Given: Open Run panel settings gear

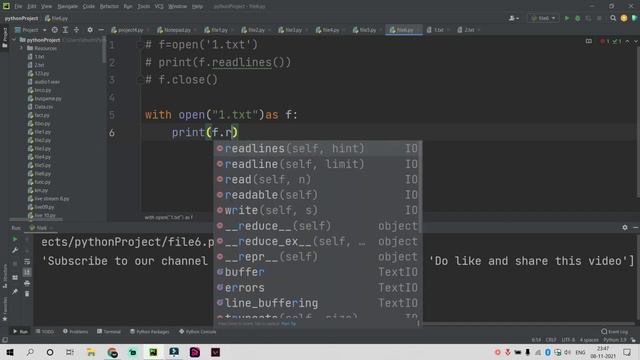Looking at the screenshot, I should (x=625, y=227).
